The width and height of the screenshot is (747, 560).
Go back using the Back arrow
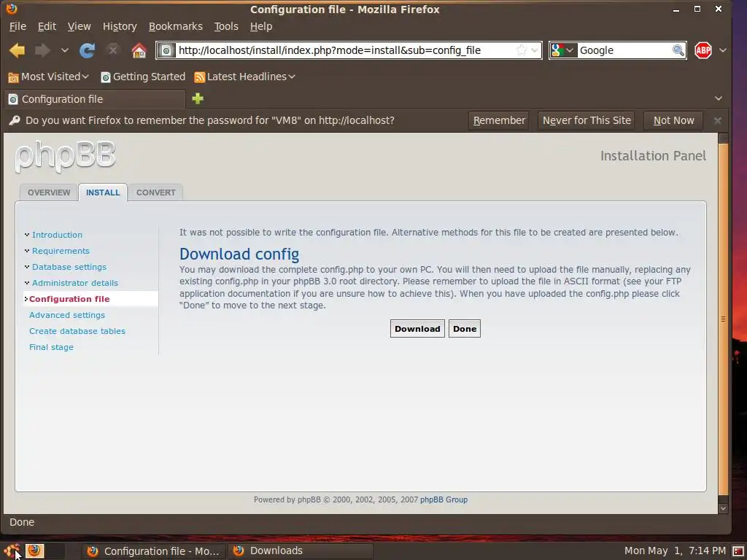(18, 50)
